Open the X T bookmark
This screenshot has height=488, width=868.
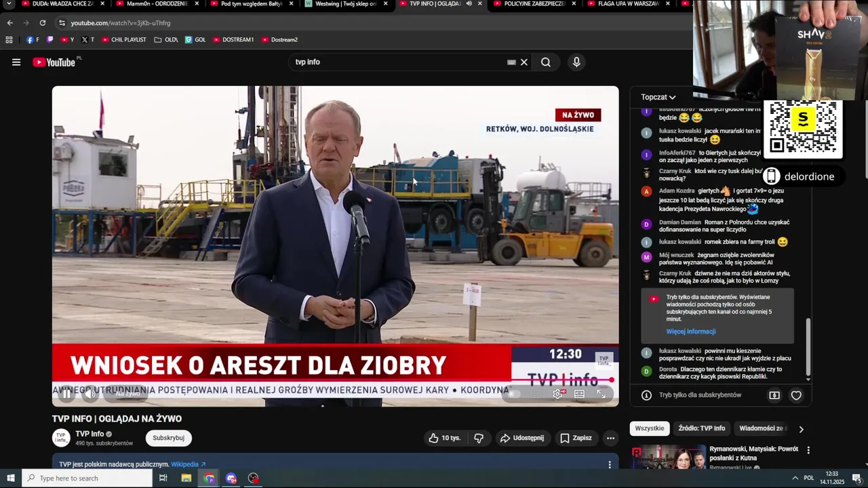pos(88,40)
